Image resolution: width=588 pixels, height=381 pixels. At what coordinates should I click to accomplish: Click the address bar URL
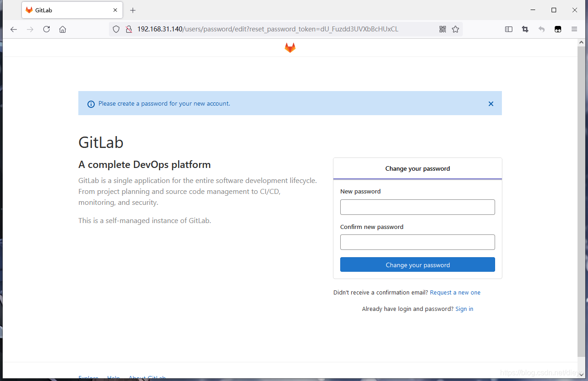coord(268,29)
